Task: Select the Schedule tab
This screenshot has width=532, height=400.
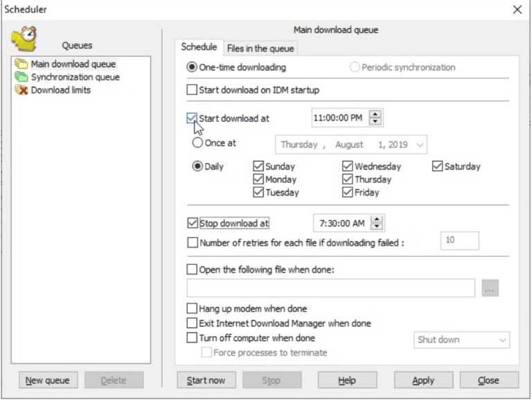Action: click(x=199, y=47)
